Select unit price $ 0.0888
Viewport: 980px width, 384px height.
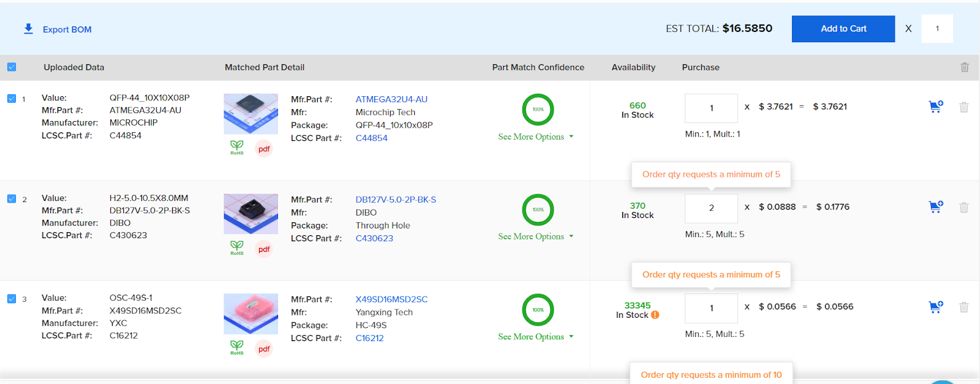click(x=777, y=207)
